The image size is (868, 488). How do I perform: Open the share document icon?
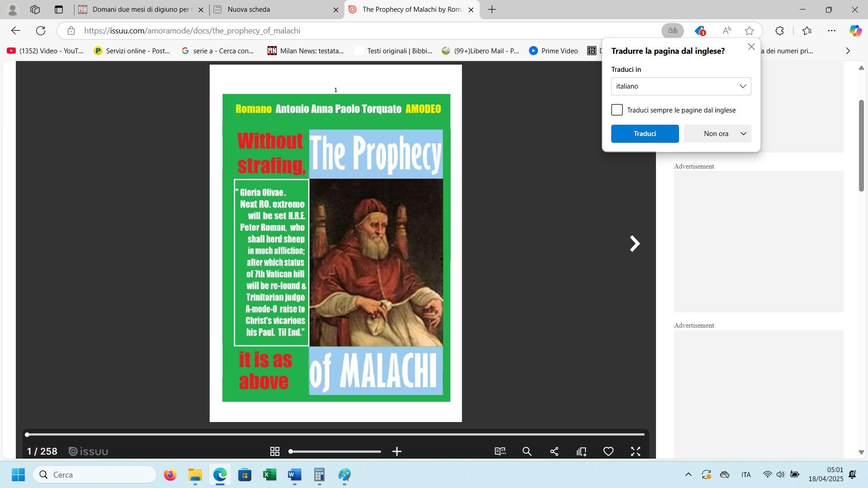pyautogui.click(x=554, y=451)
